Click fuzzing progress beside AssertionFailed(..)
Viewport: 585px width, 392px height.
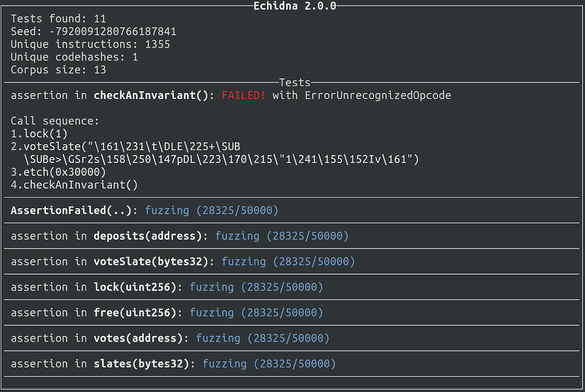pyautogui.click(x=211, y=210)
